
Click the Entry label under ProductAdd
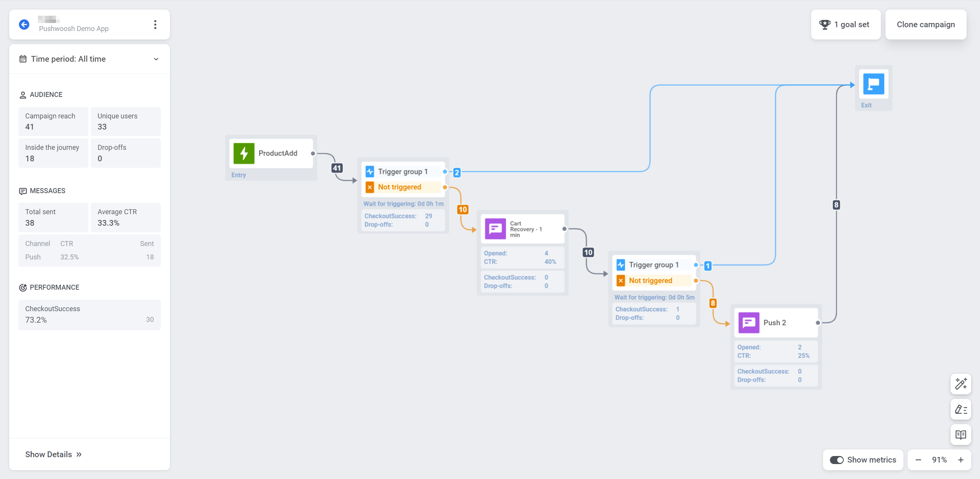[x=238, y=175]
